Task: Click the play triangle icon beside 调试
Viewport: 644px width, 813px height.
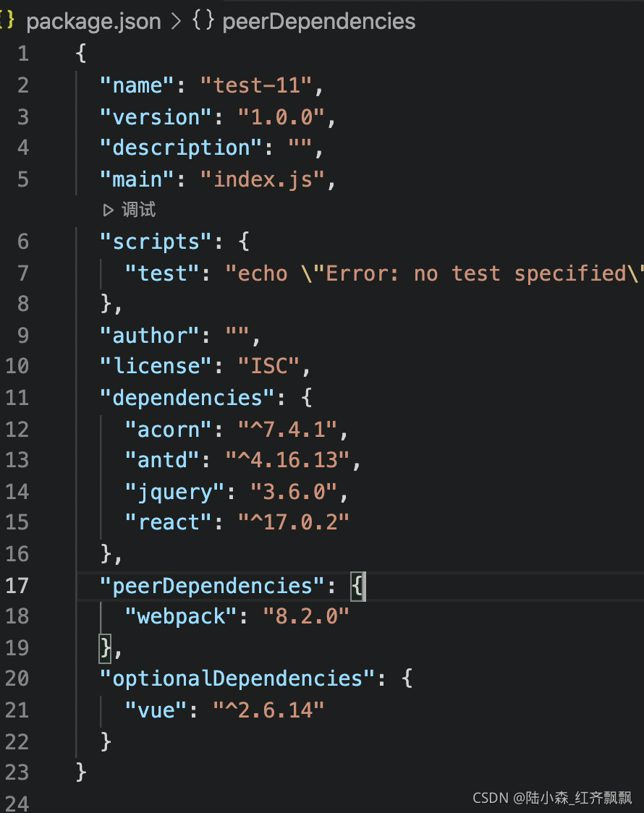Action: point(108,210)
